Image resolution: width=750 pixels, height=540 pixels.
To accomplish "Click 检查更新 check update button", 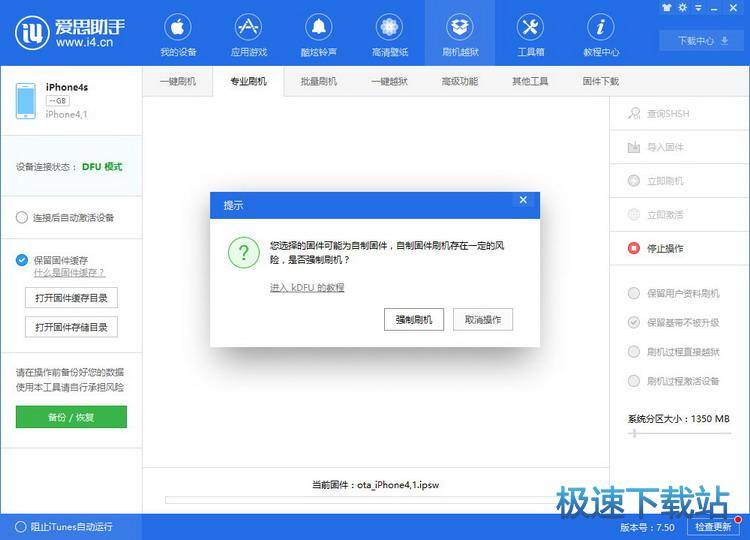I will click(713, 527).
